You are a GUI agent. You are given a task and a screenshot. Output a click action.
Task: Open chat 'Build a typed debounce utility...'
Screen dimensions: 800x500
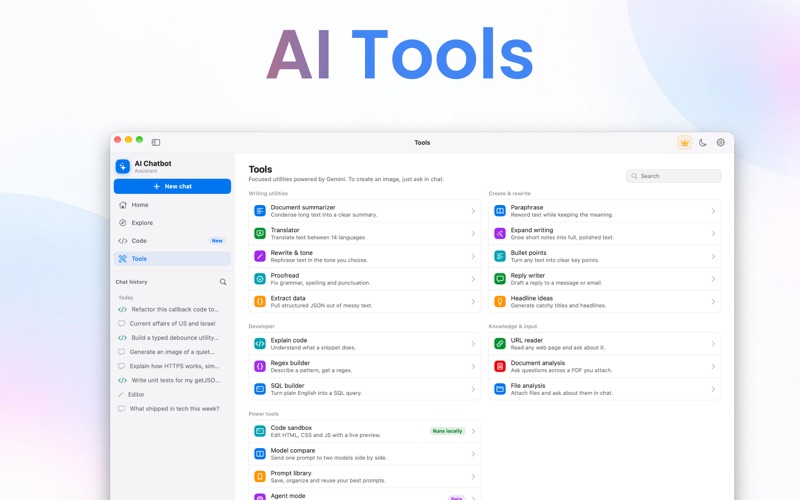pyautogui.click(x=172, y=338)
